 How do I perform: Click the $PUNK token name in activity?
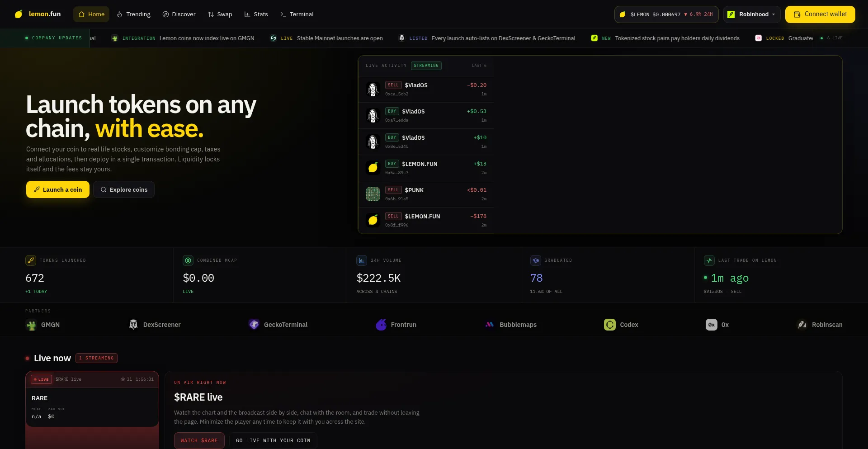[414, 190]
